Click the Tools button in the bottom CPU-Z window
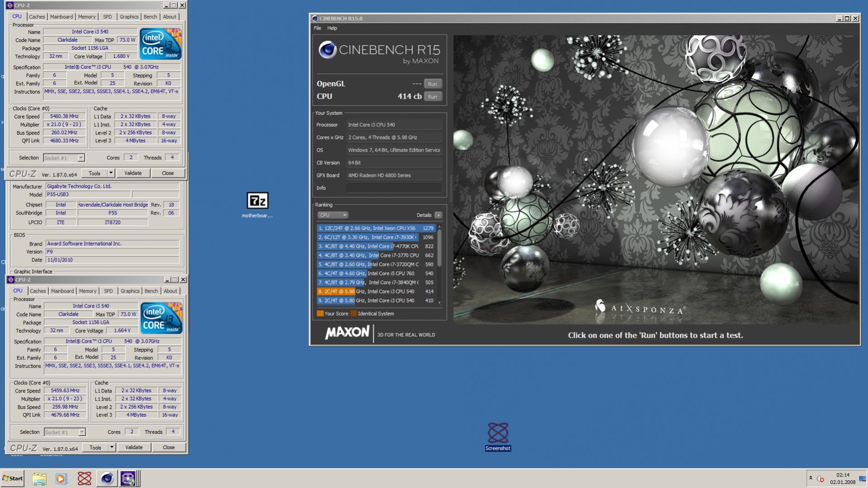The width and height of the screenshot is (868, 488). point(95,447)
